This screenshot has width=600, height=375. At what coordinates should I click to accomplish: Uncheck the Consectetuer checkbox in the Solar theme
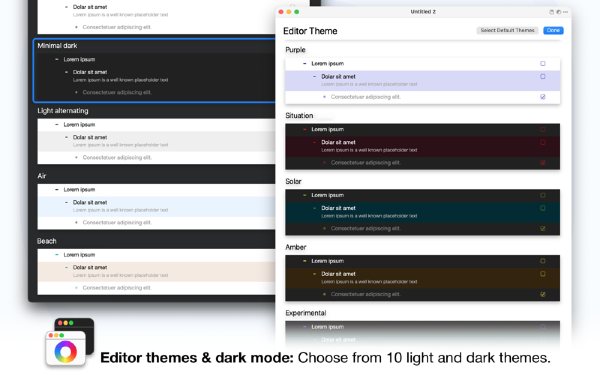pos(543,228)
